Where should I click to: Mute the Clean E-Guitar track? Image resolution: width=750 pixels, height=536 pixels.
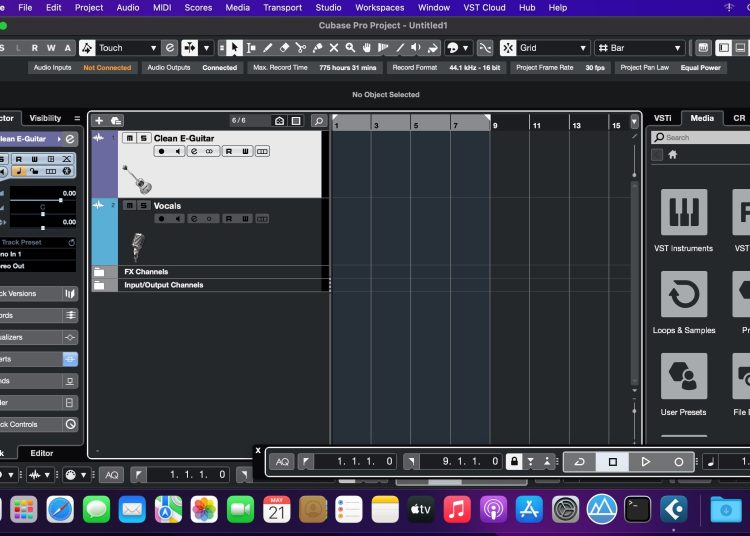point(129,138)
